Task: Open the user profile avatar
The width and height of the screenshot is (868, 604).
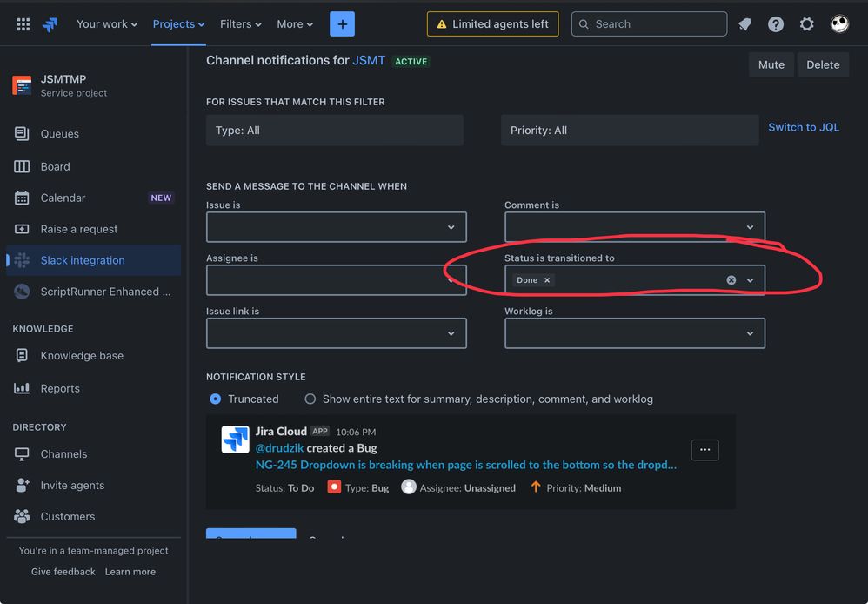Action: [x=839, y=23]
